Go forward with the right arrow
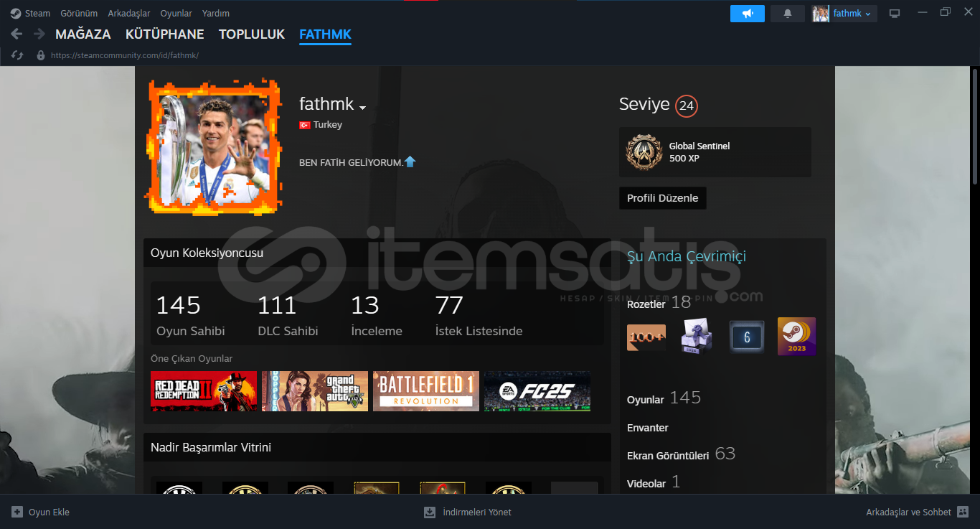980x529 pixels. point(39,34)
